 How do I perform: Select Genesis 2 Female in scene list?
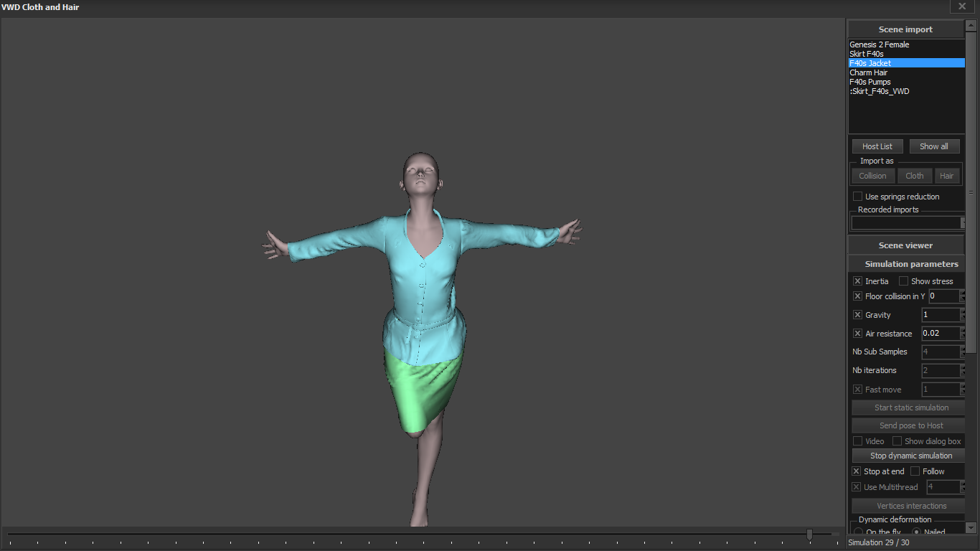click(907, 44)
